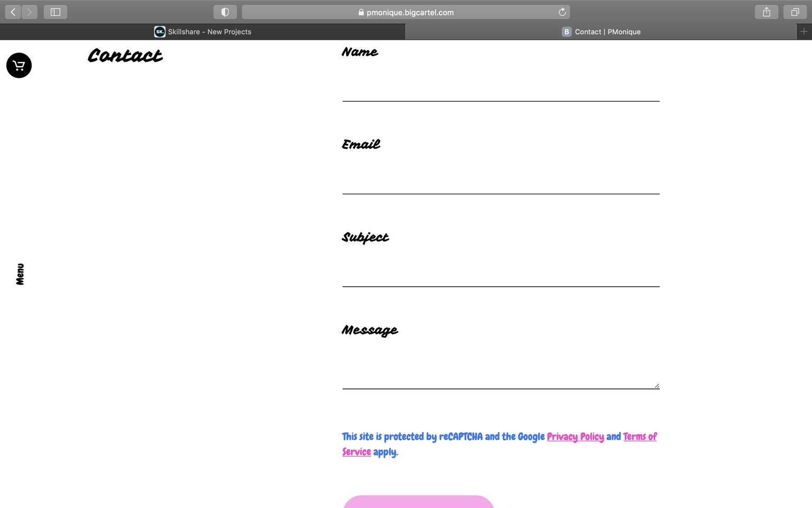This screenshot has height=508, width=812.
Task: Open the Share button in toolbar
Action: click(767, 12)
